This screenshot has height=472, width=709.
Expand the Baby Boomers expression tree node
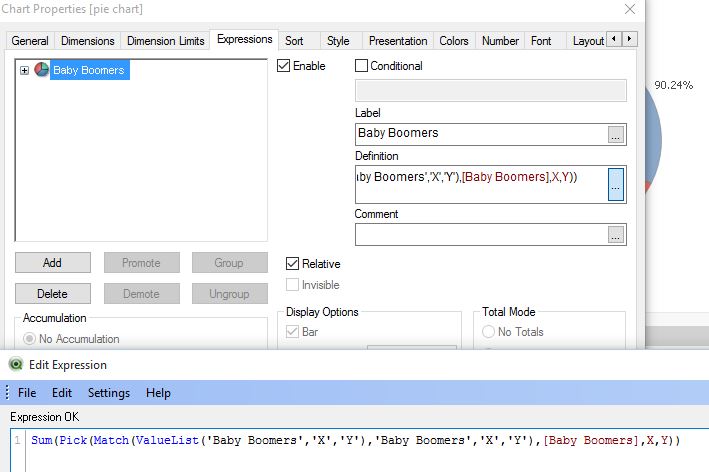[x=25, y=70]
